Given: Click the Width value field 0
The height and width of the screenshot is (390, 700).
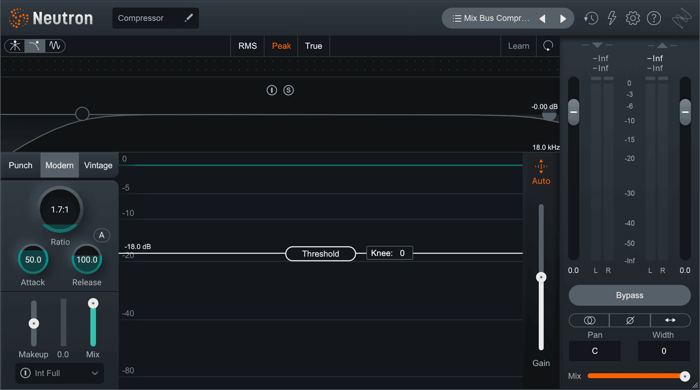Looking at the screenshot, I should pos(664,351).
